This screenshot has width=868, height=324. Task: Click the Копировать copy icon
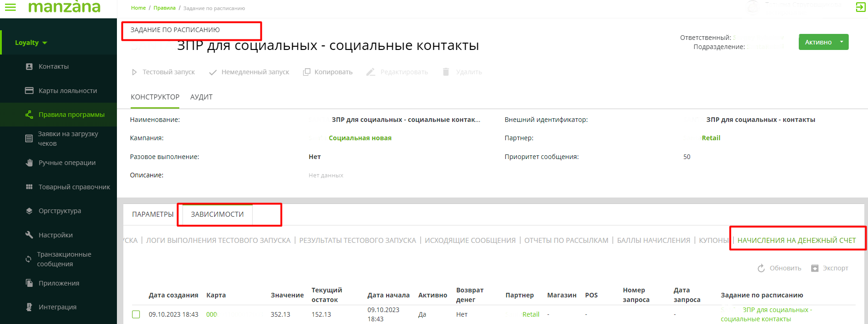[307, 72]
